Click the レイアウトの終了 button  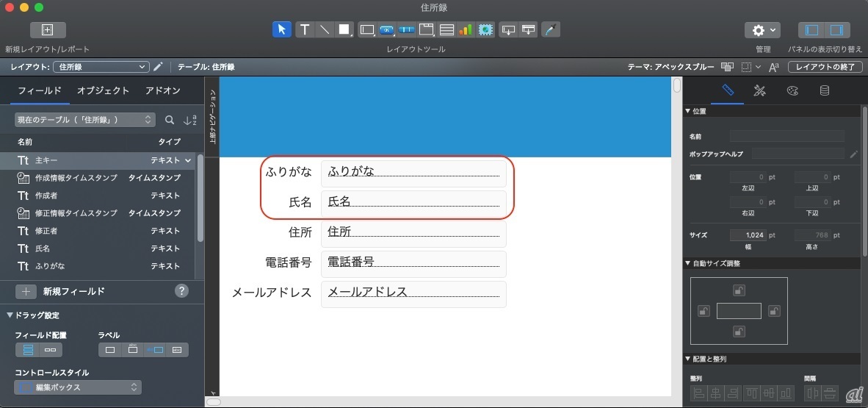coord(825,67)
